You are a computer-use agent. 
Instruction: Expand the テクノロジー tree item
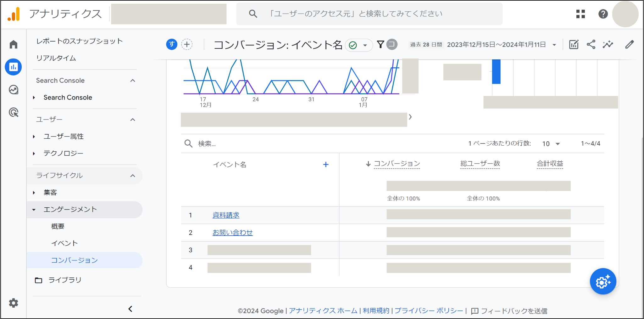34,154
